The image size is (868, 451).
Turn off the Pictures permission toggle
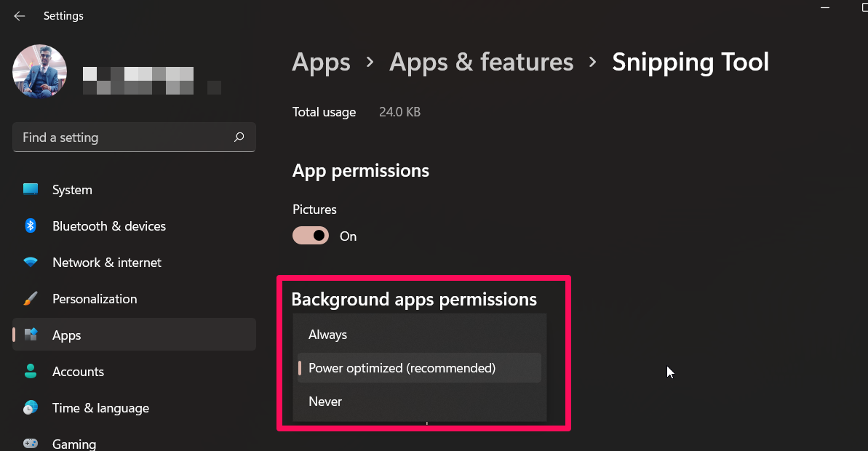tap(311, 236)
